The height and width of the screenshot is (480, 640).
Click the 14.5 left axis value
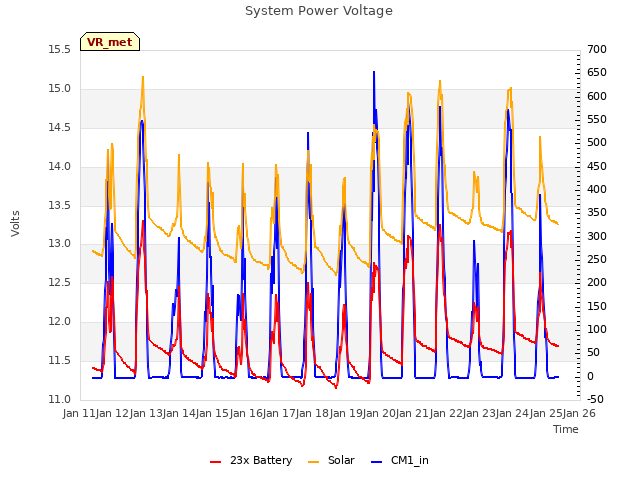click(x=59, y=127)
